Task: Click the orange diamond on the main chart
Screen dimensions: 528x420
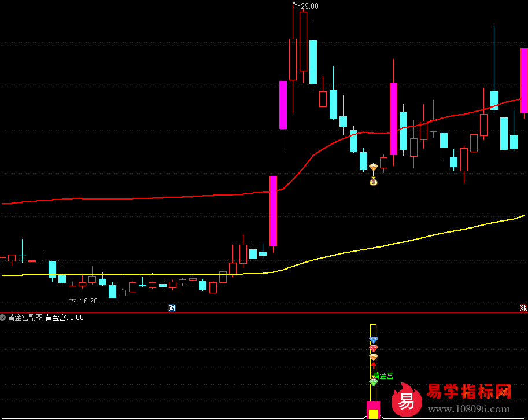Action: point(374,168)
